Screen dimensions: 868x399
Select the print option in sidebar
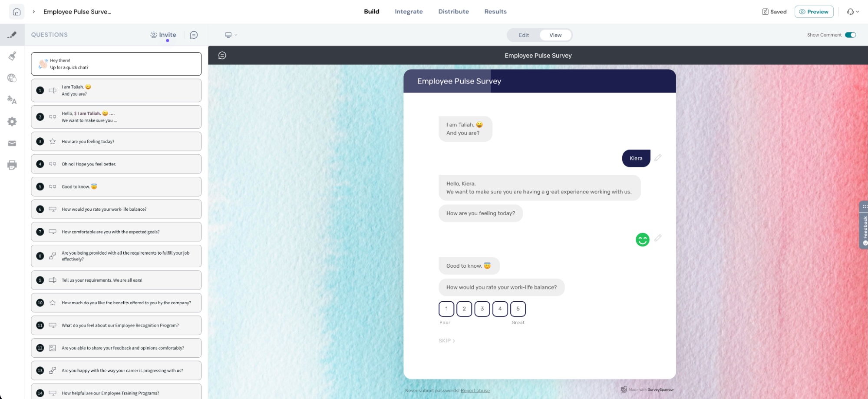[x=13, y=165]
